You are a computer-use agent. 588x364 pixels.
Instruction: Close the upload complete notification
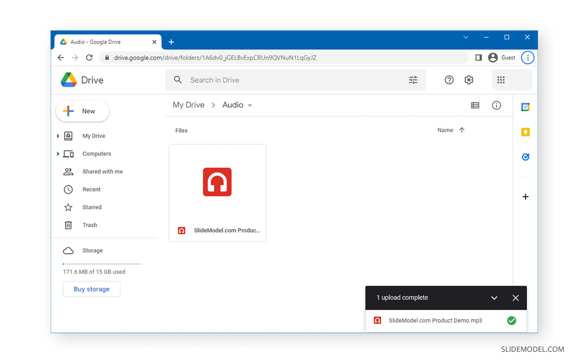pyautogui.click(x=515, y=298)
